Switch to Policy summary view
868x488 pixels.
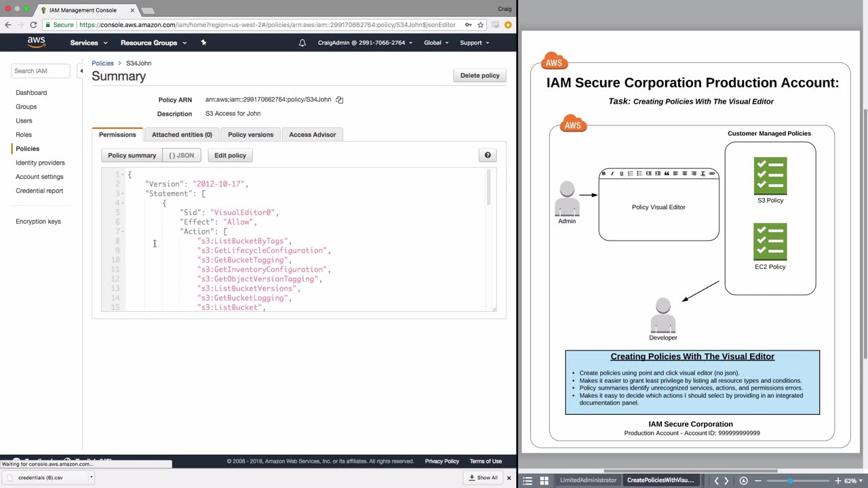pyautogui.click(x=132, y=155)
